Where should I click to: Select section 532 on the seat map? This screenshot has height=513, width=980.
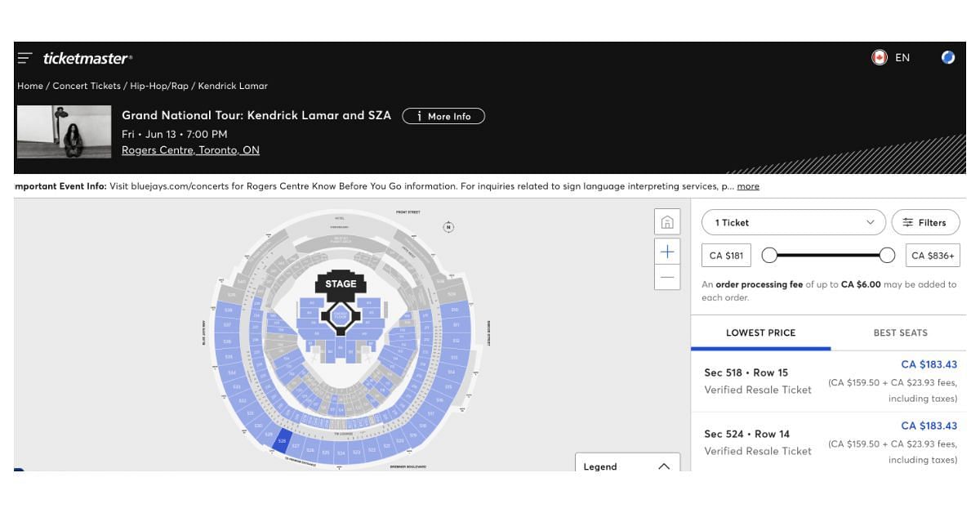click(243, 400)
